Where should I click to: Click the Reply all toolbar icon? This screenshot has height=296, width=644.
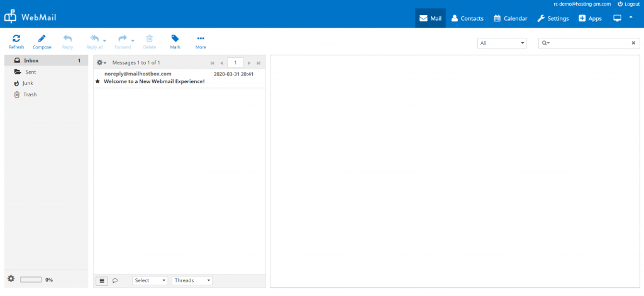94,38
